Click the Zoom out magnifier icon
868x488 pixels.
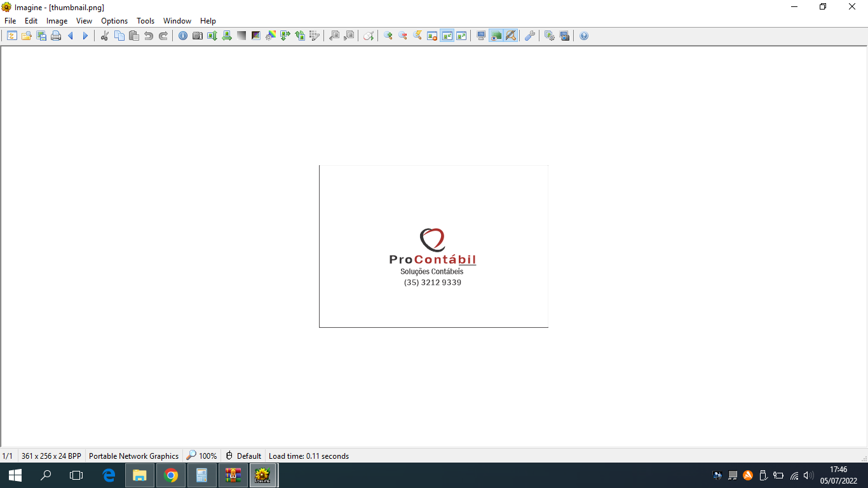tap(403, 36)
